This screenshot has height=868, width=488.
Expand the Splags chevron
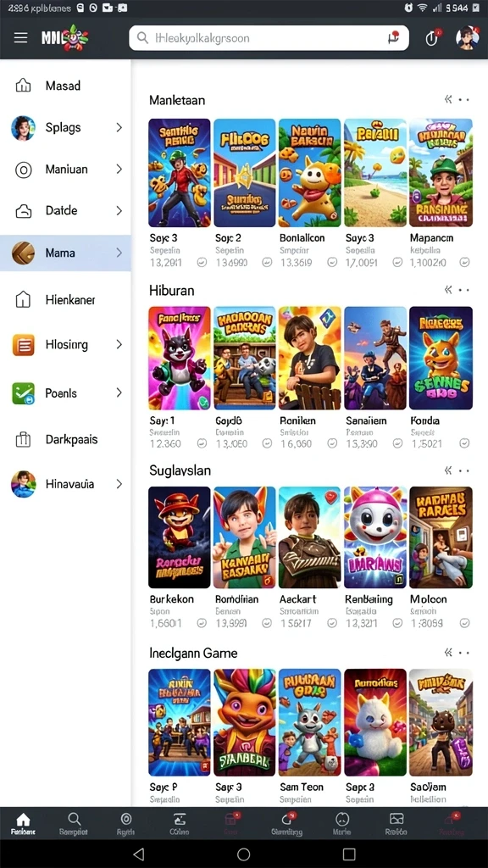119,128
